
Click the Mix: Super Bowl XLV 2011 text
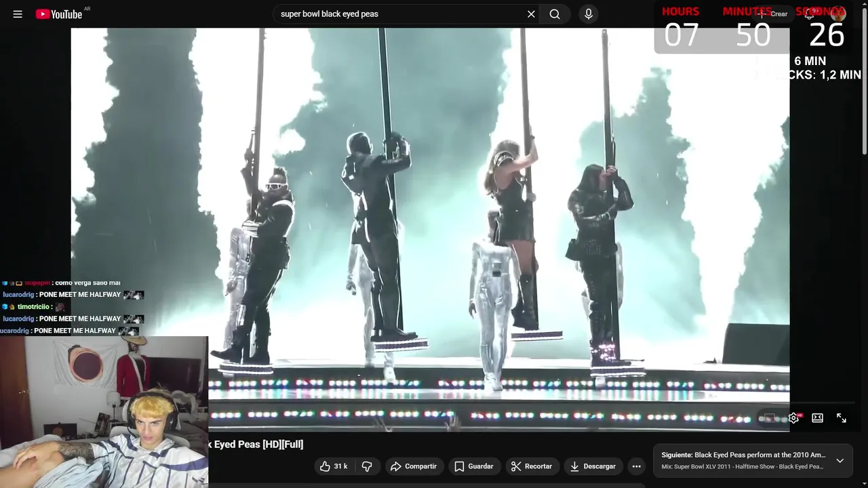tap(743, 467)
